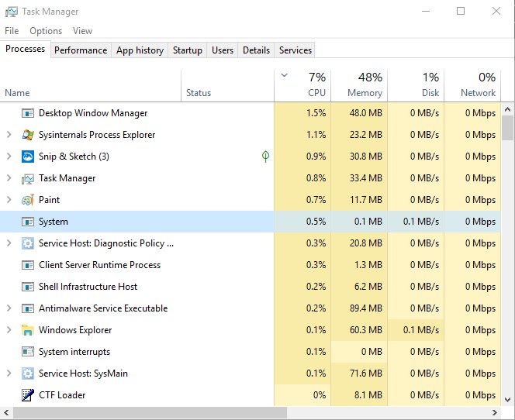Viewport: 515px width, 420px height.
Task: Click the Task Manager process row icon
Action: tap(28, 178)
